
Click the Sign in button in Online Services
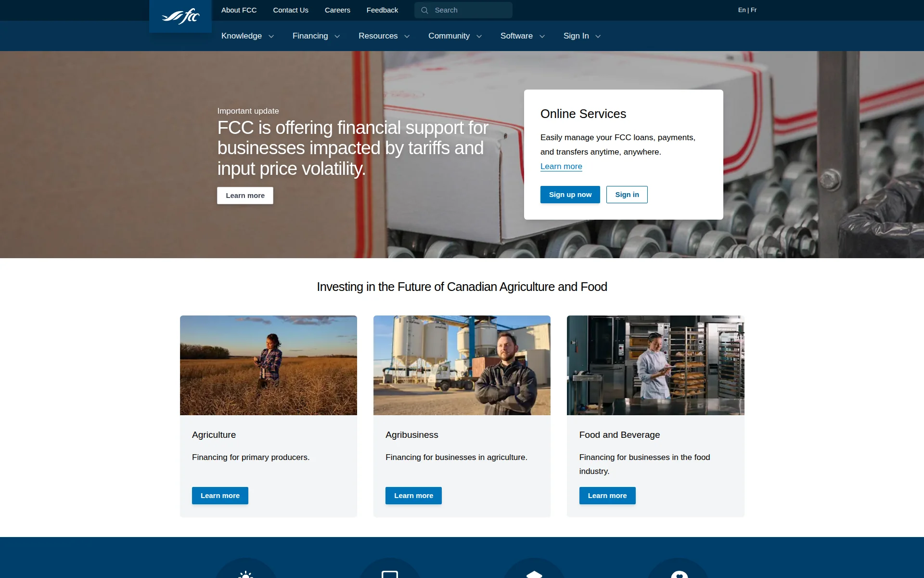(x=627, y=195)
